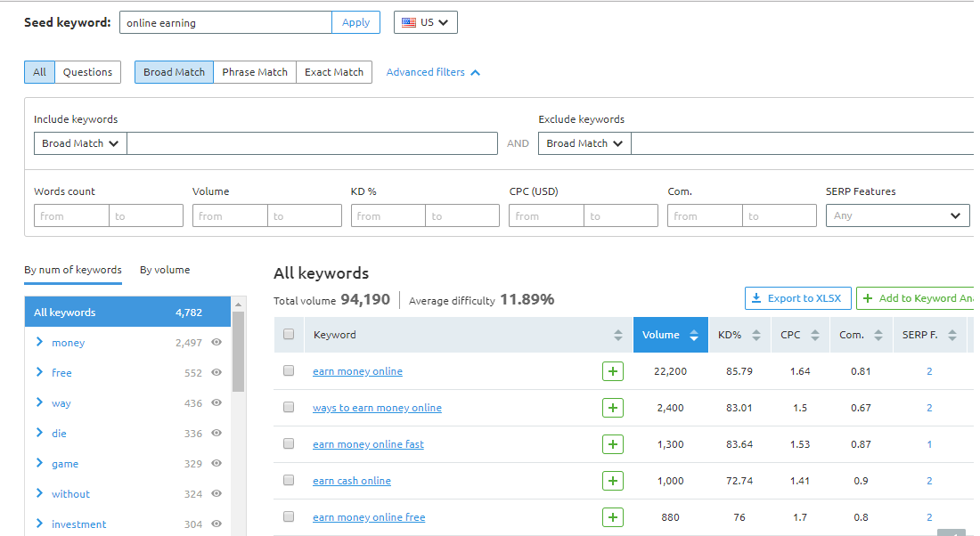Focus the Volume 'from' filter field
The image size is (980, 536).
(x=230, y=215)
